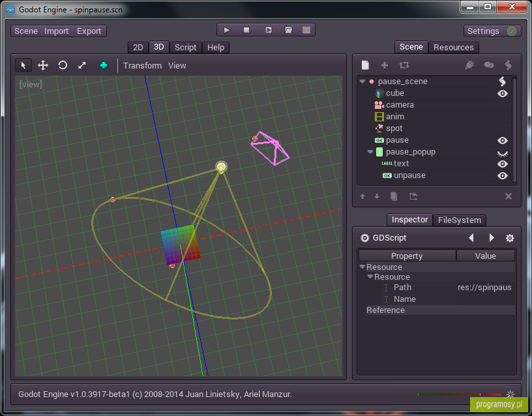Viewport: 532px width, 416px height.
Task: Click the spinner icon in status bar
Action: pyautogui.click(x=510, y=394)
